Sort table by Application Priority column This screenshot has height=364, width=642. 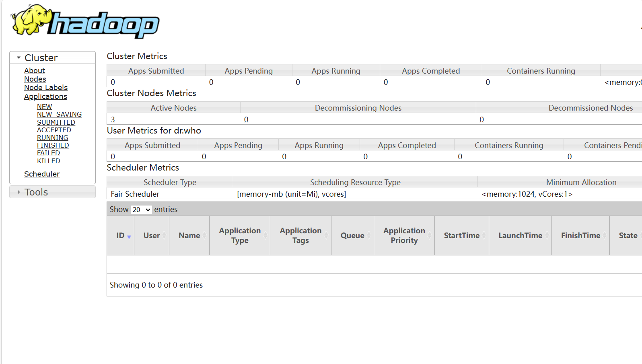click(404, 236)
